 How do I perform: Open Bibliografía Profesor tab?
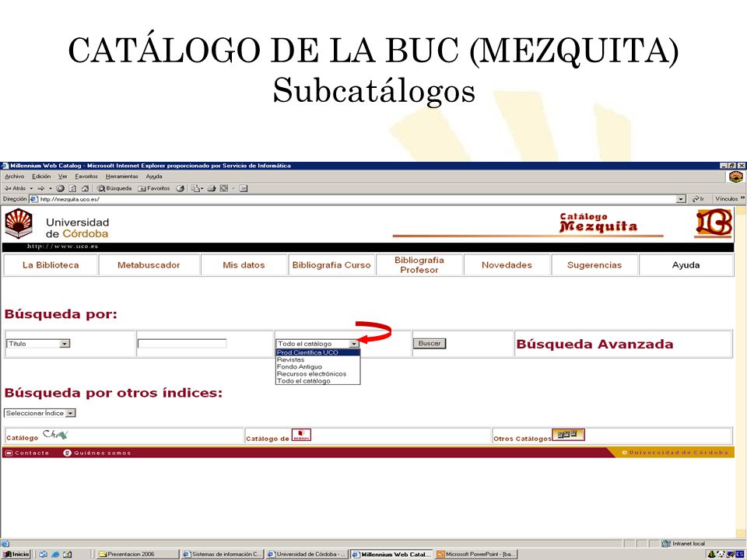pyautogui.click(x=419, y=265)
